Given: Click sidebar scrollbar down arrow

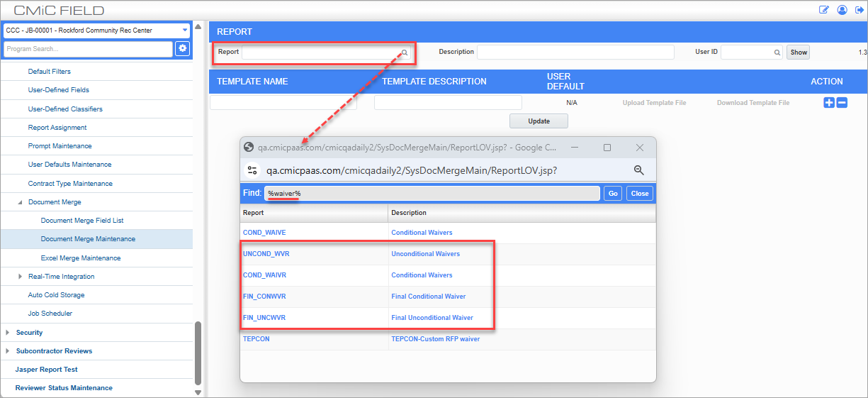Looking at the screenshot, I should [198, 392].
